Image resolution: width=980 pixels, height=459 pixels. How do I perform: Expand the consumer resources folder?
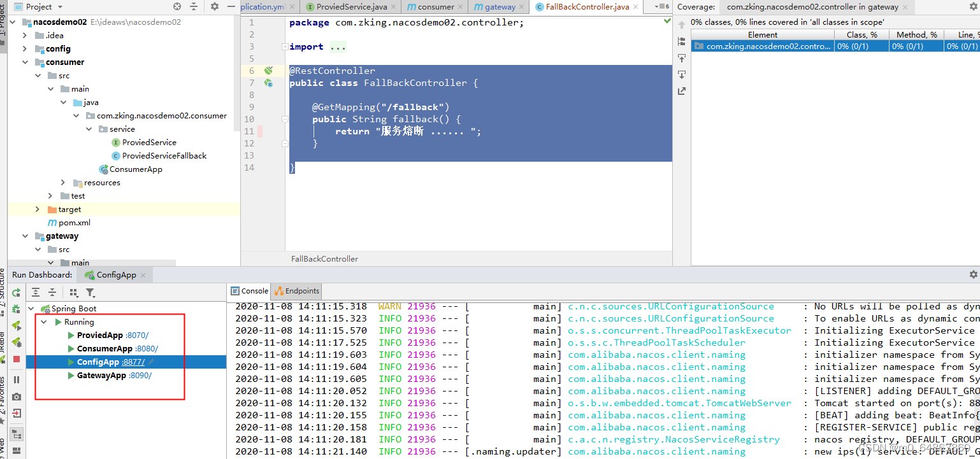tap(63, 183)
